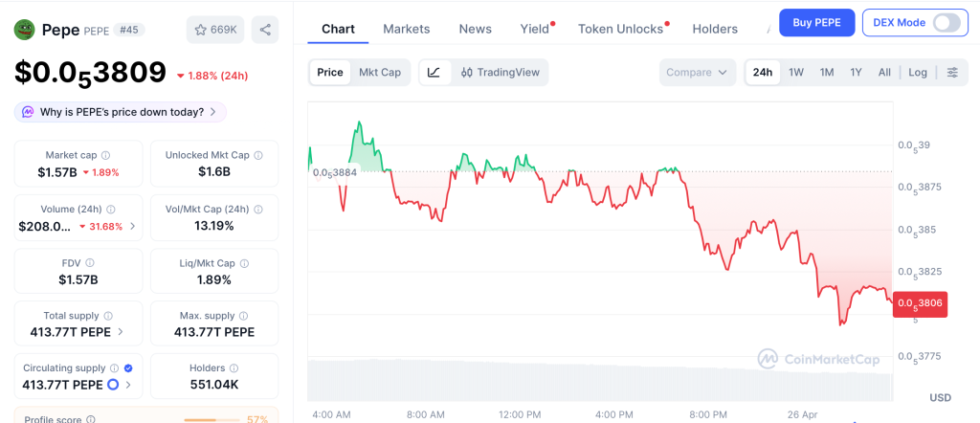Click the share icon button
The image size is (980, 423).
click(265, 30)
